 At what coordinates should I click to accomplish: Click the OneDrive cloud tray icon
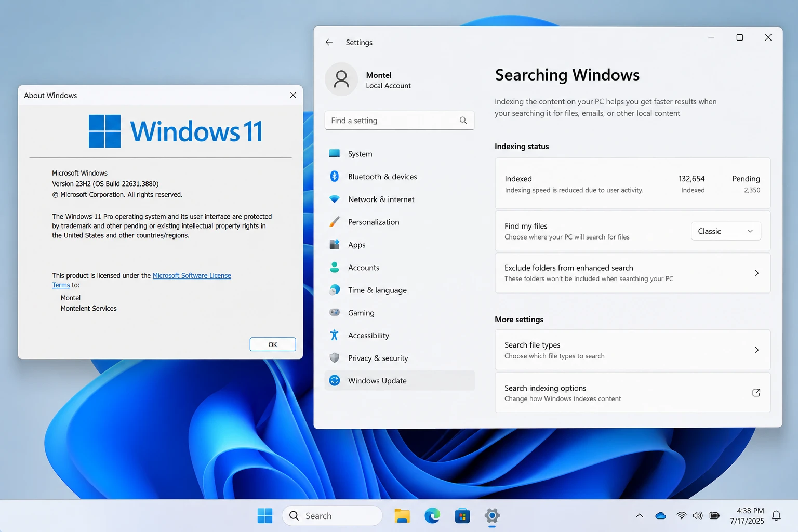point(661,516)
